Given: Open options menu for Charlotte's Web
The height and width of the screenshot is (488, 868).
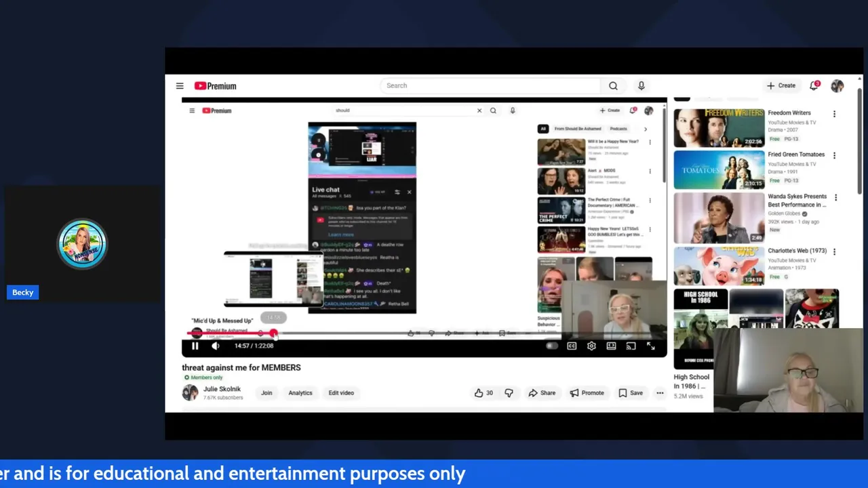Looking at the screenshot, I should [x=834, y=251].
